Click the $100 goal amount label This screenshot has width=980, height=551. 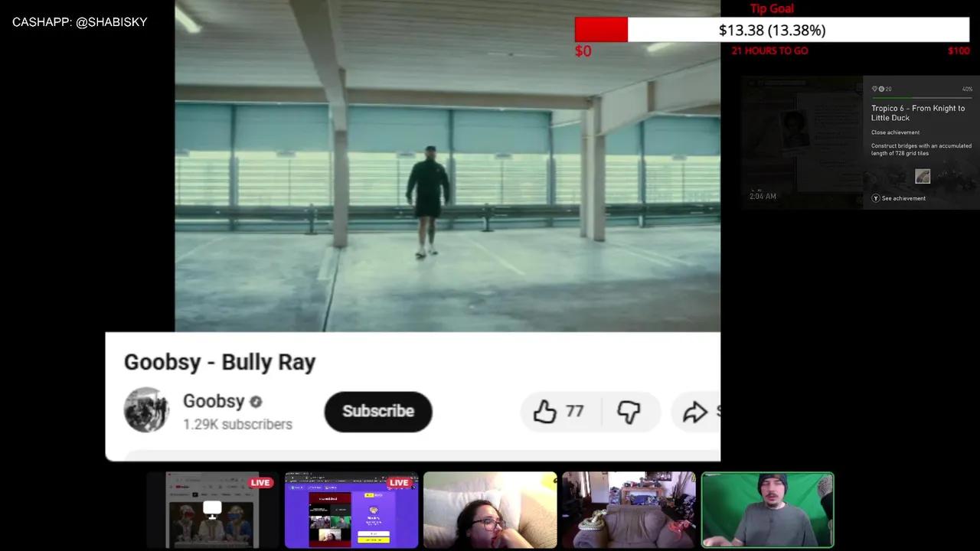pos(959,51)
